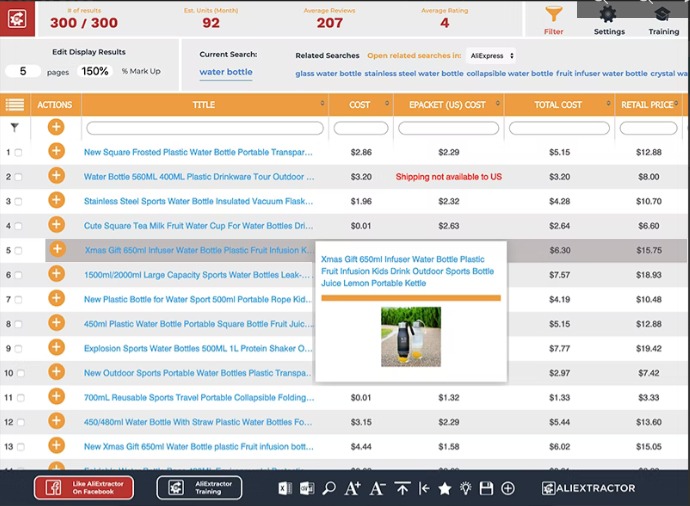
Task: Click plus action for row 3 Stainless Steel bottle
Action: (x=56, y=200)
